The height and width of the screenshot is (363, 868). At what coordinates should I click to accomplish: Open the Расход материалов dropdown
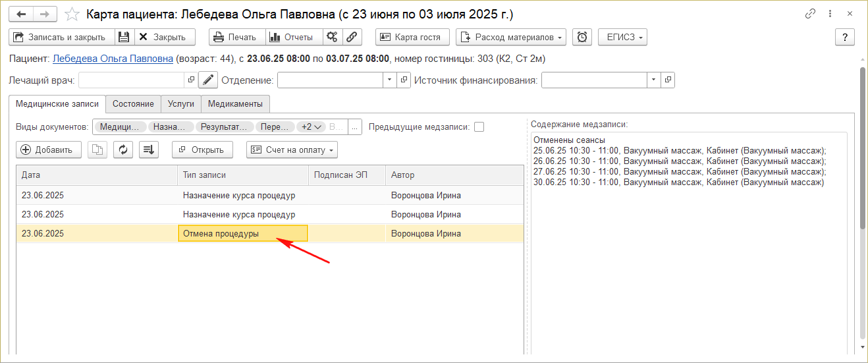click(512, 37)
